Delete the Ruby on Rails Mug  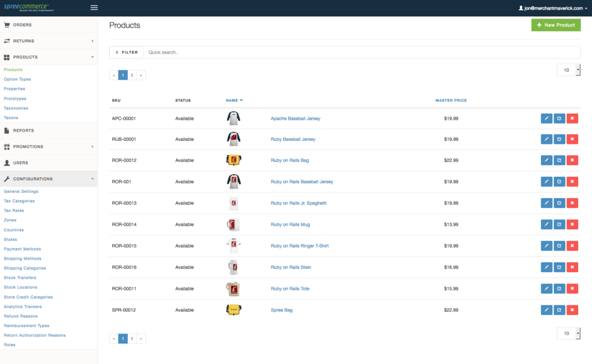click(x=572, y=224)
